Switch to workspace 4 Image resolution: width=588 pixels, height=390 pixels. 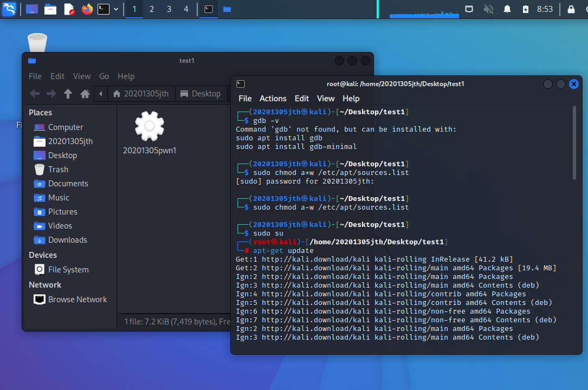[x=186, y=9]
